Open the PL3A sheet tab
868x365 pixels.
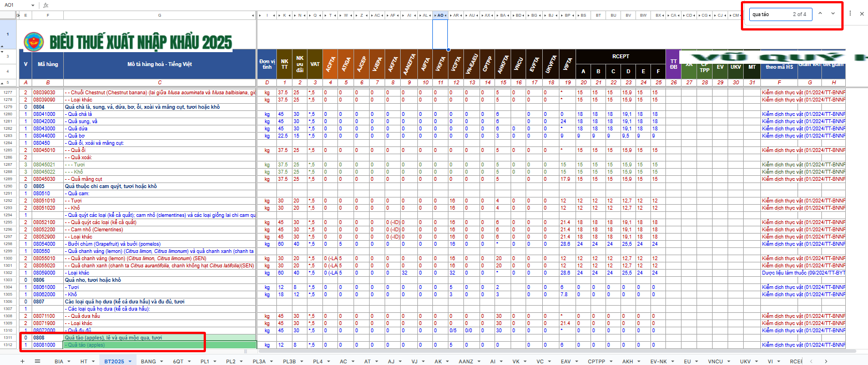click(x=259, y=361)
